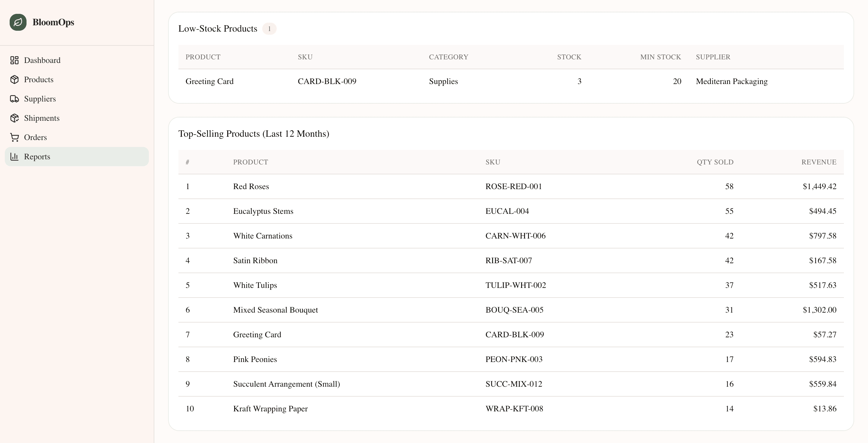Select the Dashboard grid icon

[x=14, y=60]
